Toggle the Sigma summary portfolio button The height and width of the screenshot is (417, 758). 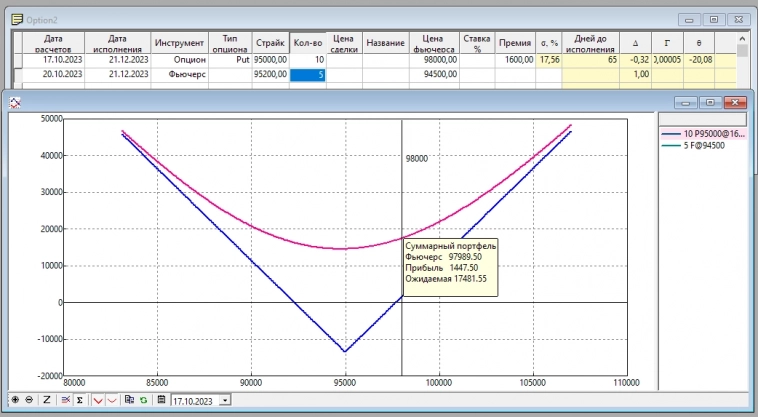point(80,399)
